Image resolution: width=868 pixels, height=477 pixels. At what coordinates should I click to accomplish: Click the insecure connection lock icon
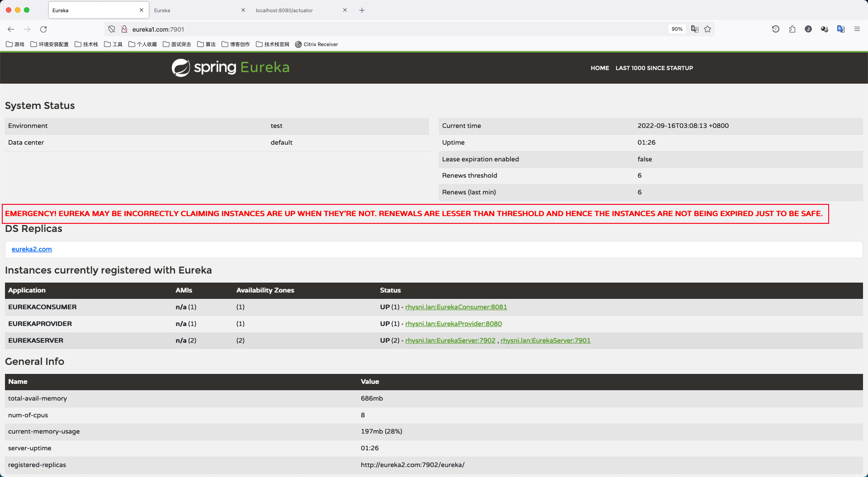[124, 29]
